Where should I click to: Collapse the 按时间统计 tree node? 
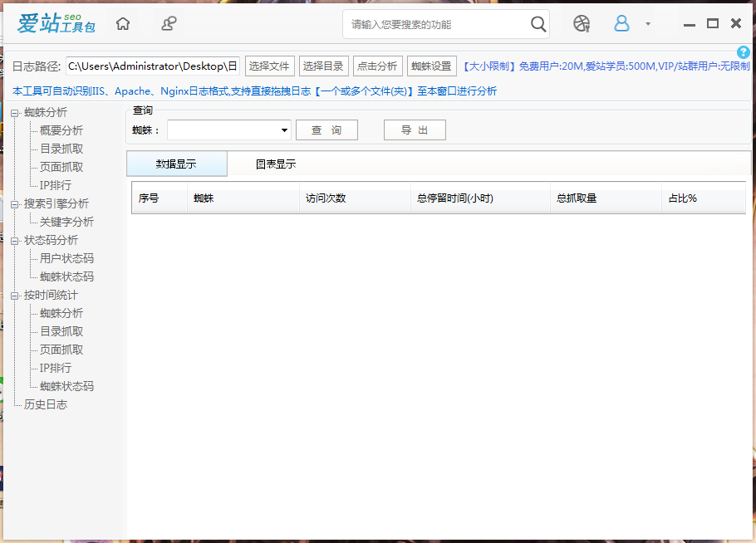coord(15,296)
